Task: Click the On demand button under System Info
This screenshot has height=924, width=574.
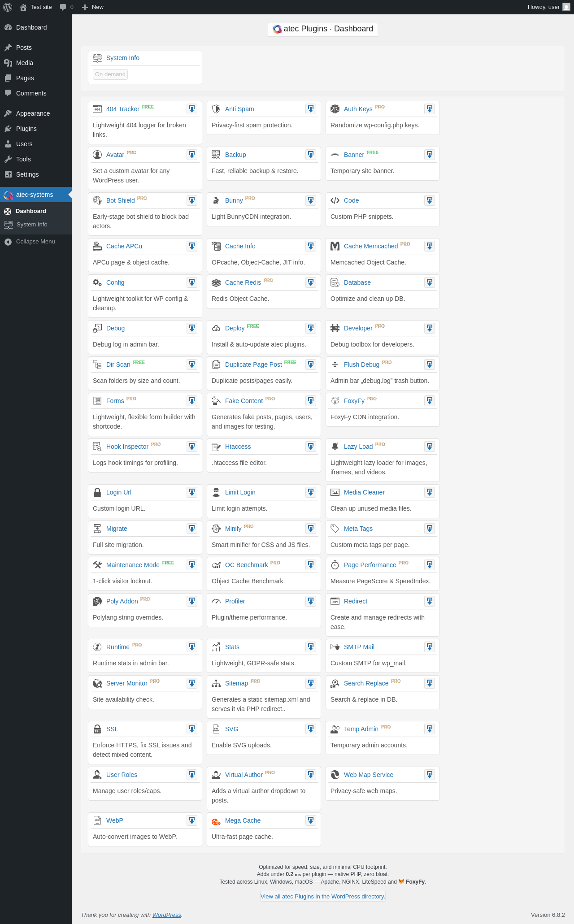Action: 110,74
